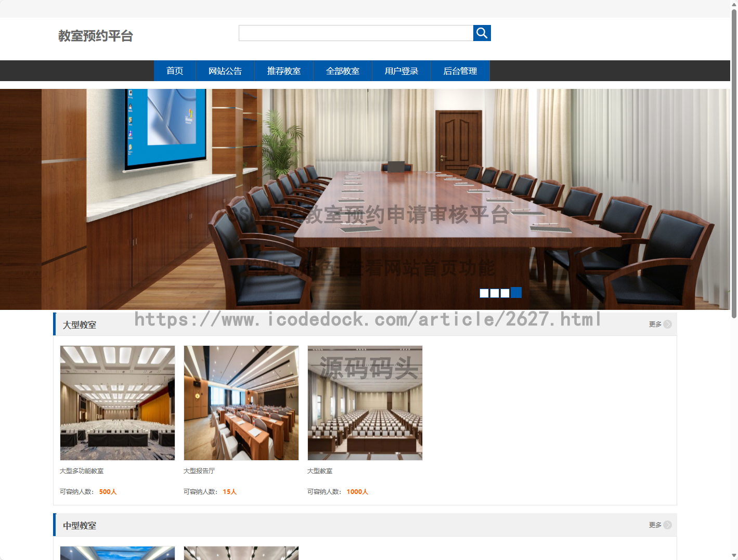The image size is (738, 560).
Task: Select the second carousel slide indicator
Action: (x=495, y=293)
